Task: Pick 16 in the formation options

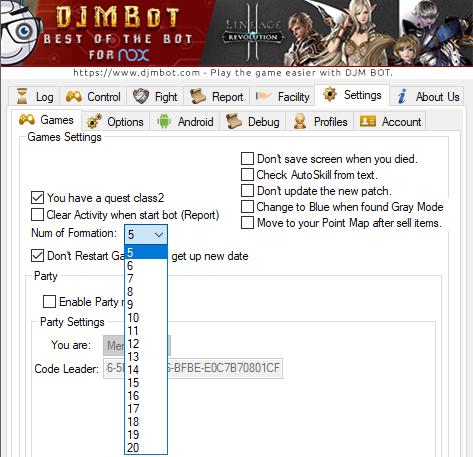Action: pos(146,396)
